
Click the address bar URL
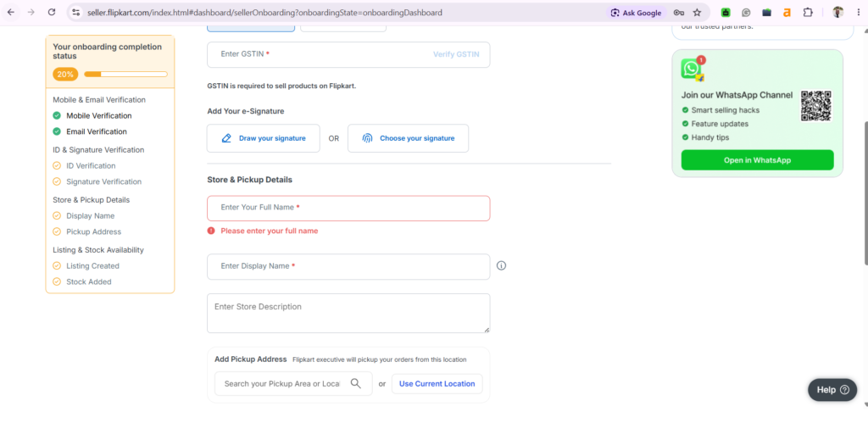[264, 12]
